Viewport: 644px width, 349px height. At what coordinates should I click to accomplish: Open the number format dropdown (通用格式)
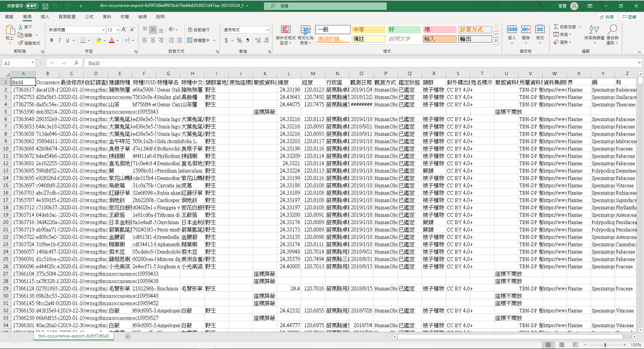268,30
